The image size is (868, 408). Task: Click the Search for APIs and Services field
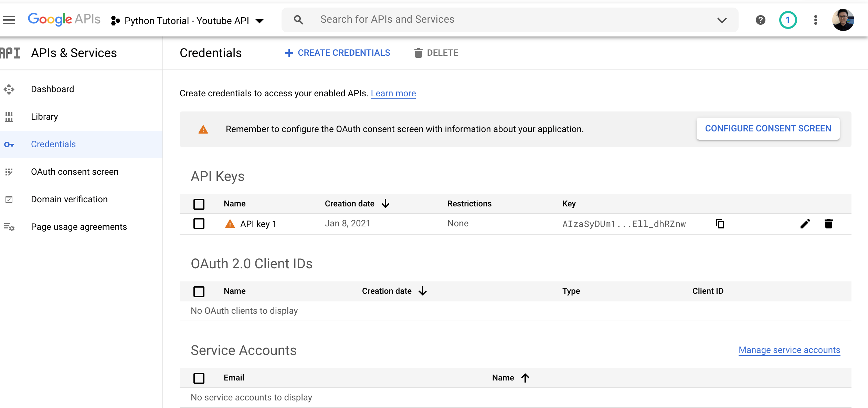pyautogui.click(x=387, y=19)
